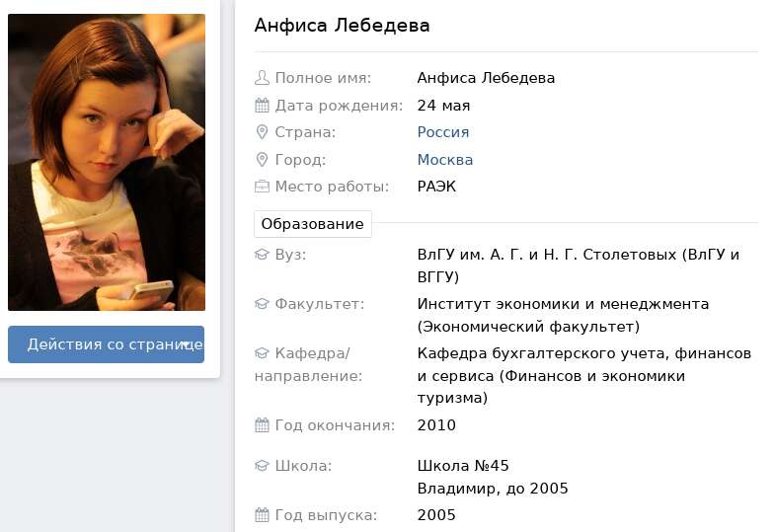Image resolution: width=775 pixels, height=532 pixels.
Task: Click the profile name heading Анфиса Лебедева
Action: click(342, 26)
